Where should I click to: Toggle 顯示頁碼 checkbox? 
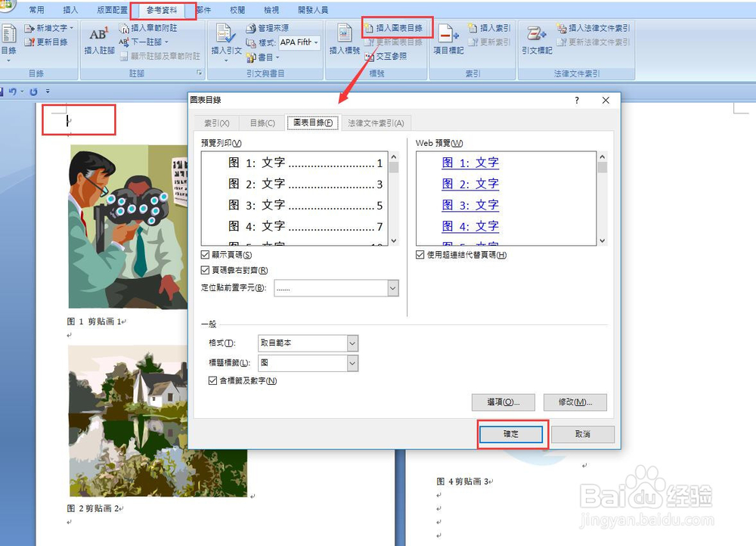[206, 255]
